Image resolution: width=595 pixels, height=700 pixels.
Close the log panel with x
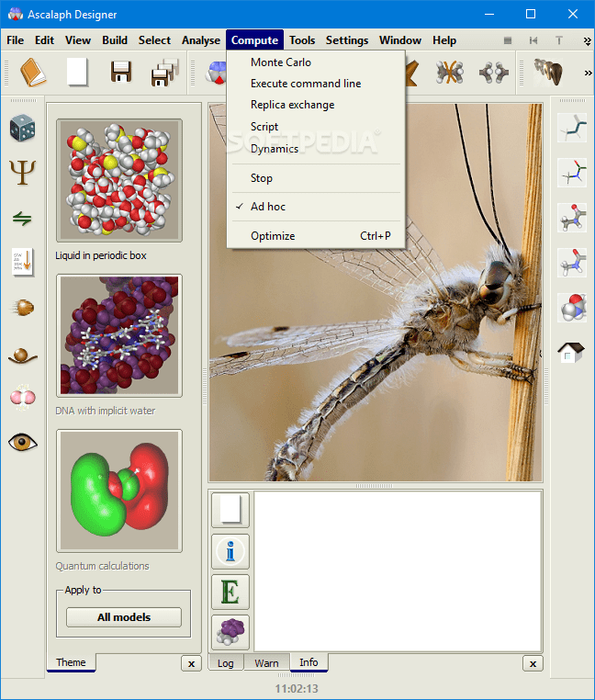tap(533, 663)
